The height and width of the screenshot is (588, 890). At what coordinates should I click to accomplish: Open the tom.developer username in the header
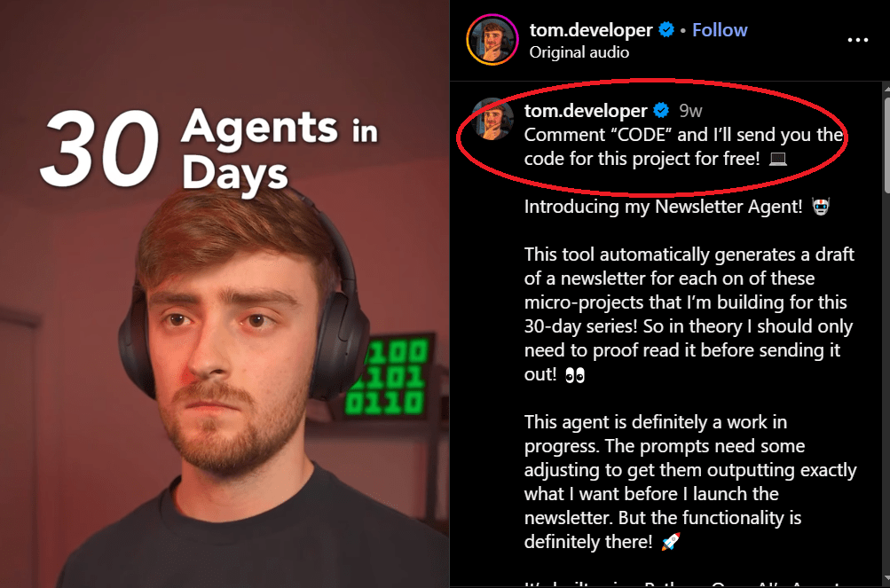590,29
